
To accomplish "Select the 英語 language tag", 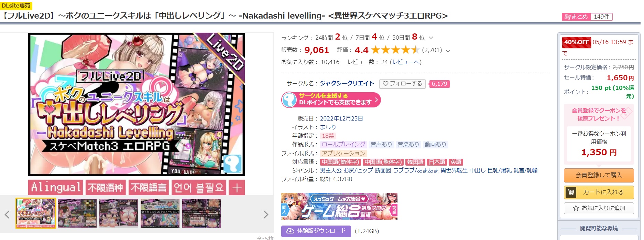I will click(x=456, y=162).
